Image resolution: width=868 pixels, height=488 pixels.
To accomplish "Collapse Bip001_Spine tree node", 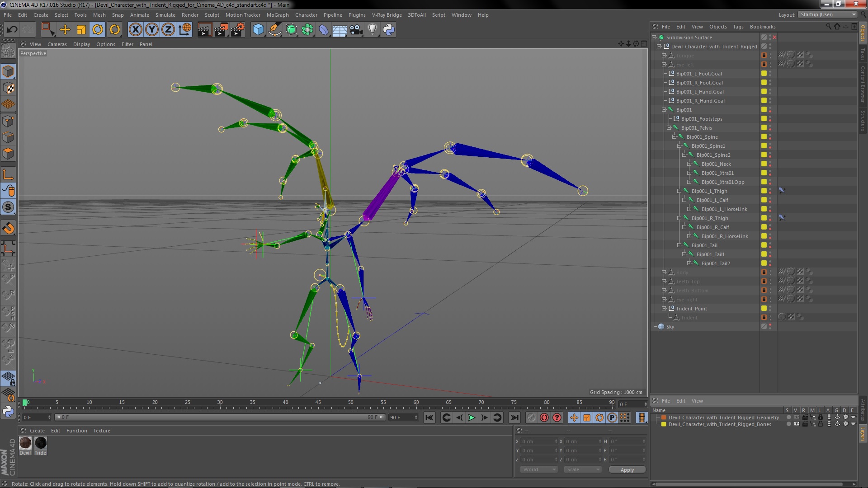I will [x=674, y=137].
